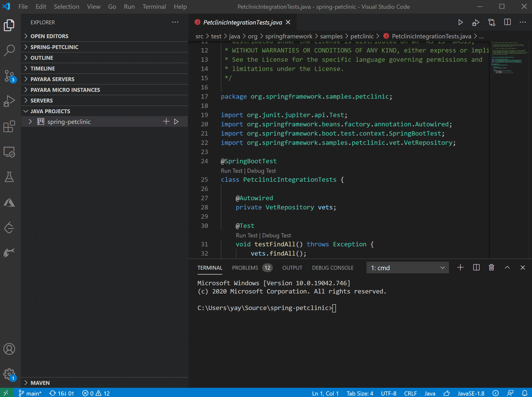Show notifications bell in status bar
The image size is (532, 397).
[525, 393]
